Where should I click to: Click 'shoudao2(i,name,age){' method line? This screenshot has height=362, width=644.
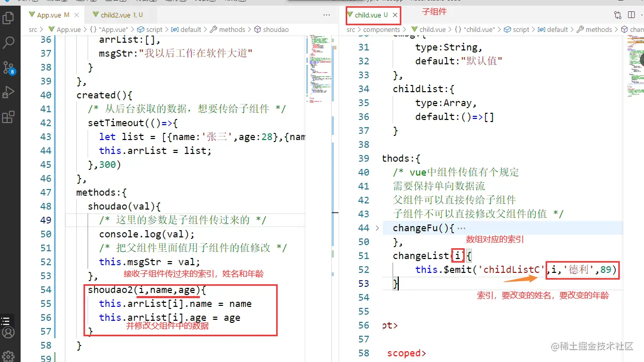147,289
